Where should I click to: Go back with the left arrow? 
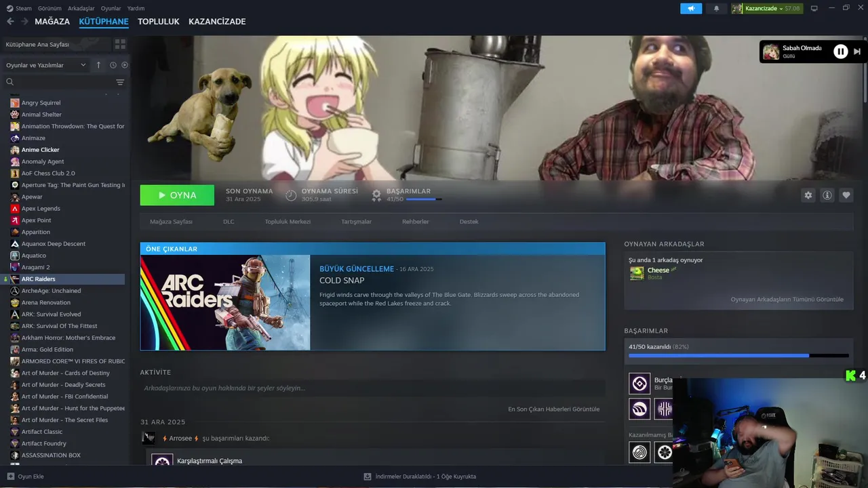10,22
